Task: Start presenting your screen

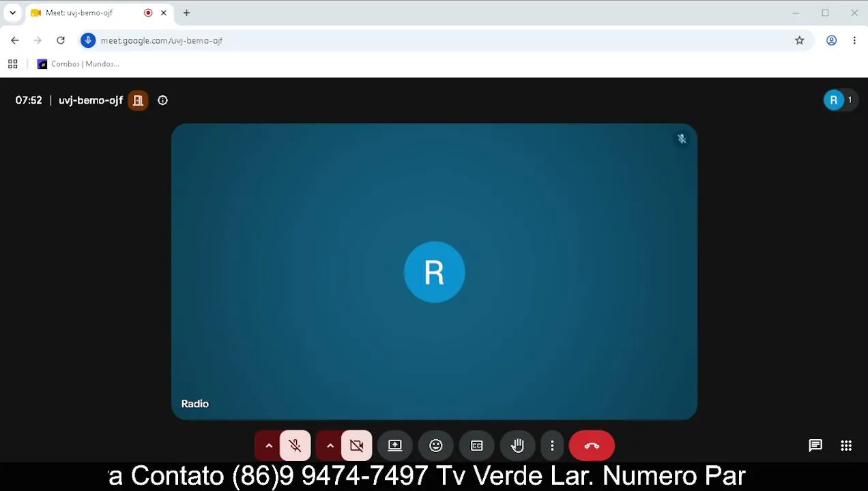Action: [x=395, y=446]
